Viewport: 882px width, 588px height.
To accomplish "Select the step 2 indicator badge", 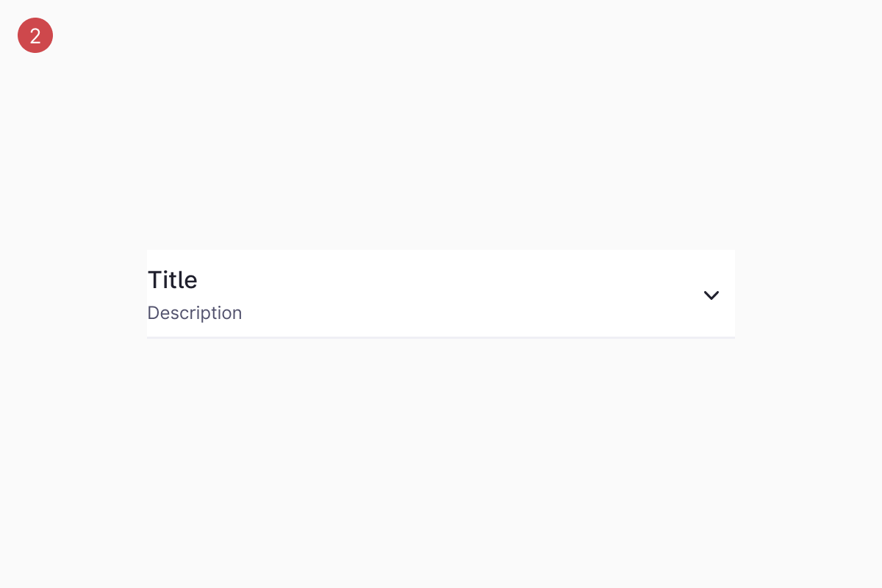I will coord(35,35).
